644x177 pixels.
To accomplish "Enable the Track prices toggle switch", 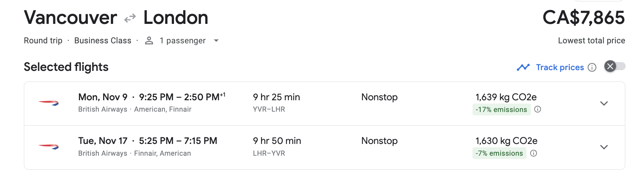I will coord(615,66).
